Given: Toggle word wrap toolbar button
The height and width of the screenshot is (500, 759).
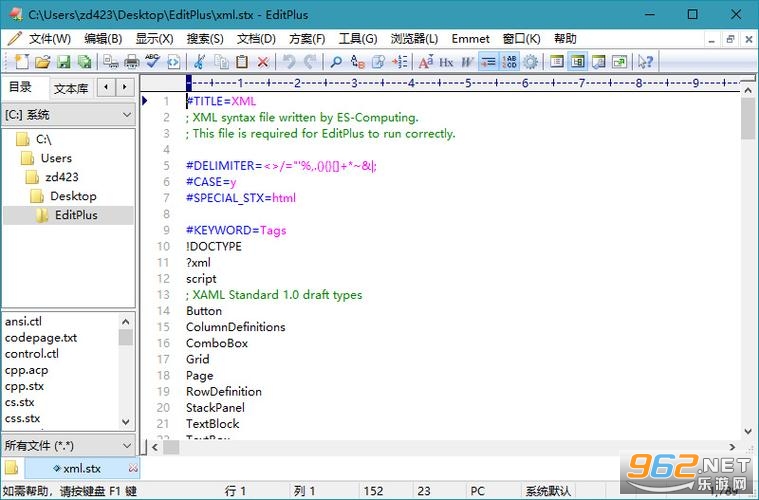Looking at the screenshot, I should pos(488,61).
